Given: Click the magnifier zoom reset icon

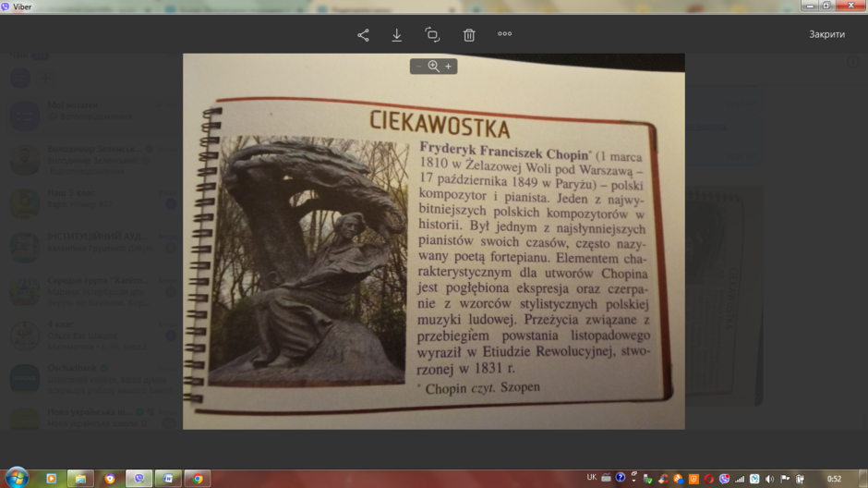Looking at the screenshot, I should (433, 67).
